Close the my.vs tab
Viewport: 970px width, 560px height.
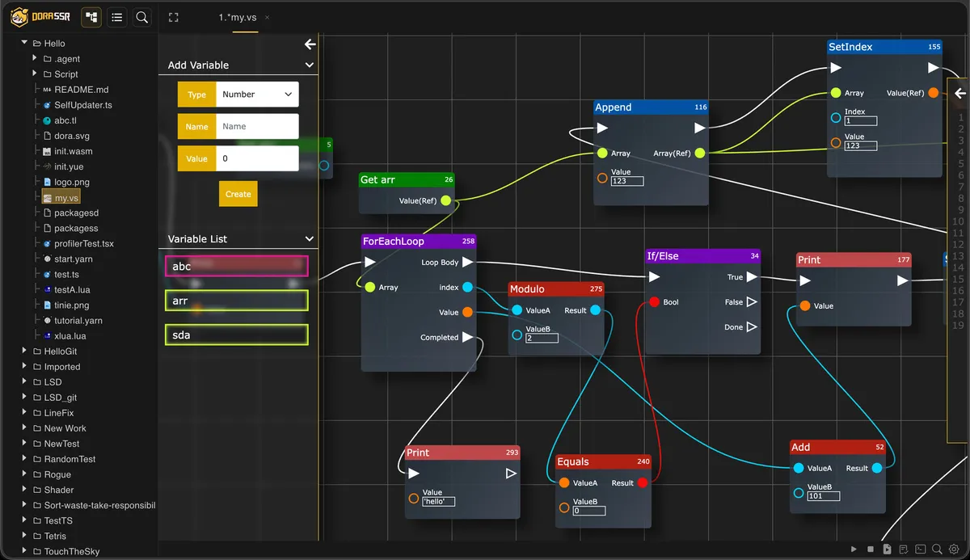(267, 17)
